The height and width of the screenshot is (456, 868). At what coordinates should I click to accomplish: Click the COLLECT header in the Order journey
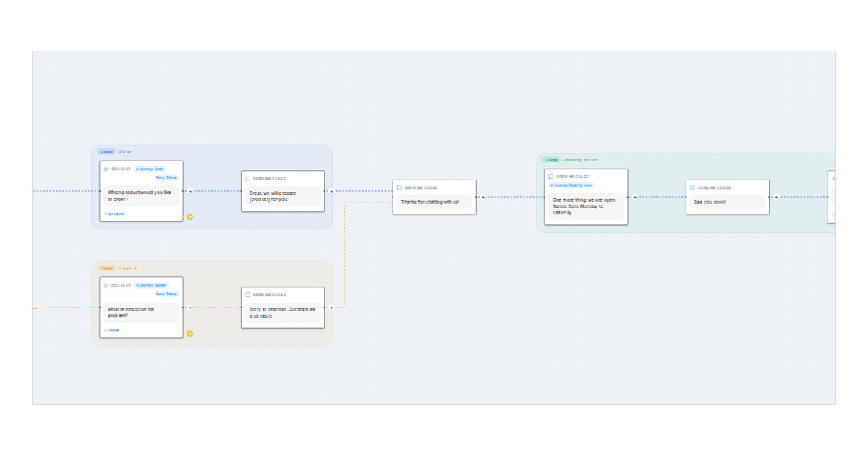point(122,169)
